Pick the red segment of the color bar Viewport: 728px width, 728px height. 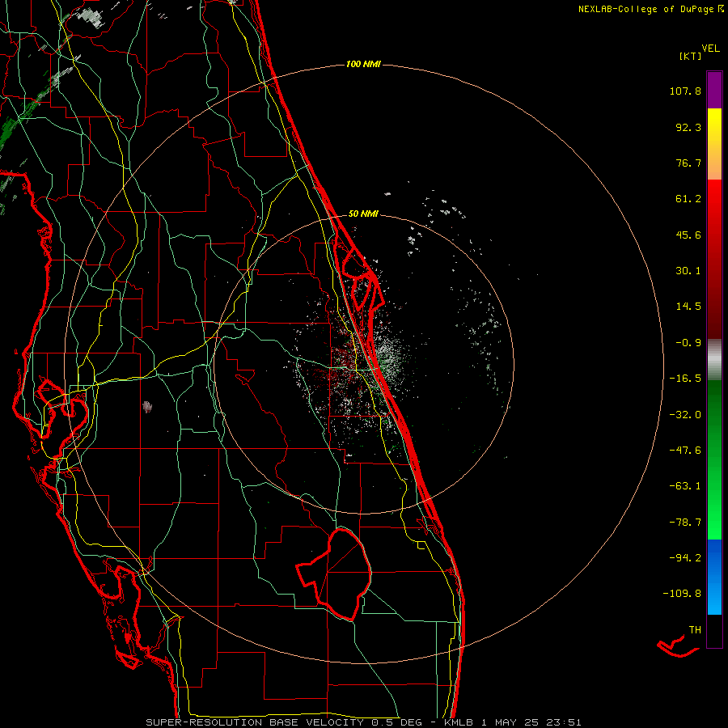click(714, 259)
